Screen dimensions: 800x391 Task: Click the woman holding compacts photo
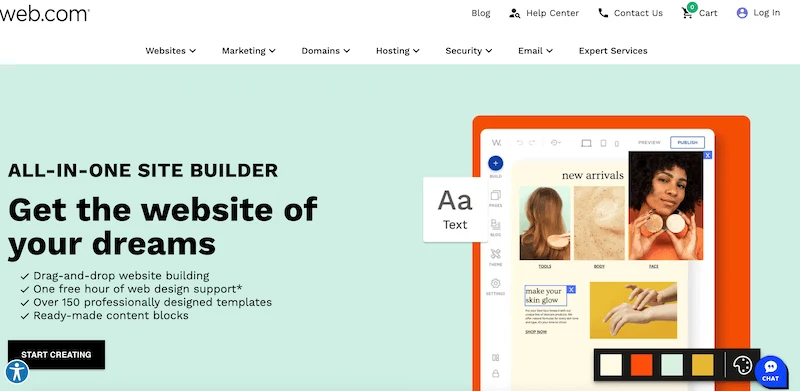[x=666, y=206]
